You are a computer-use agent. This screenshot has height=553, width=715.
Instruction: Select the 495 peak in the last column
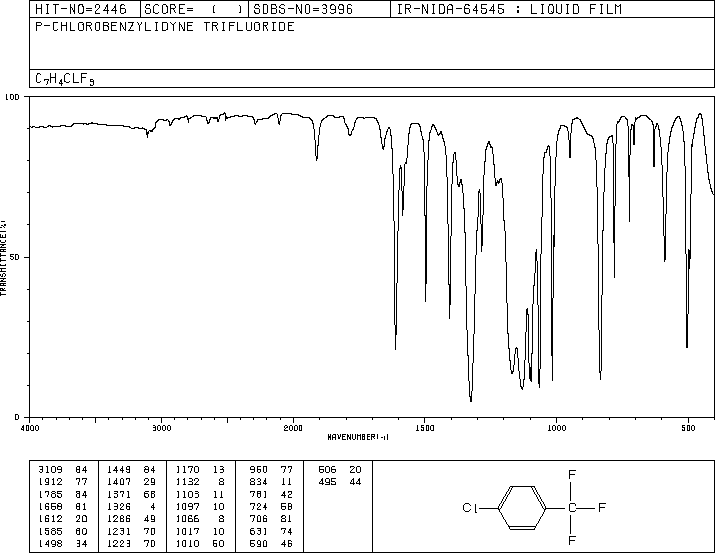[x=327, y=482]
